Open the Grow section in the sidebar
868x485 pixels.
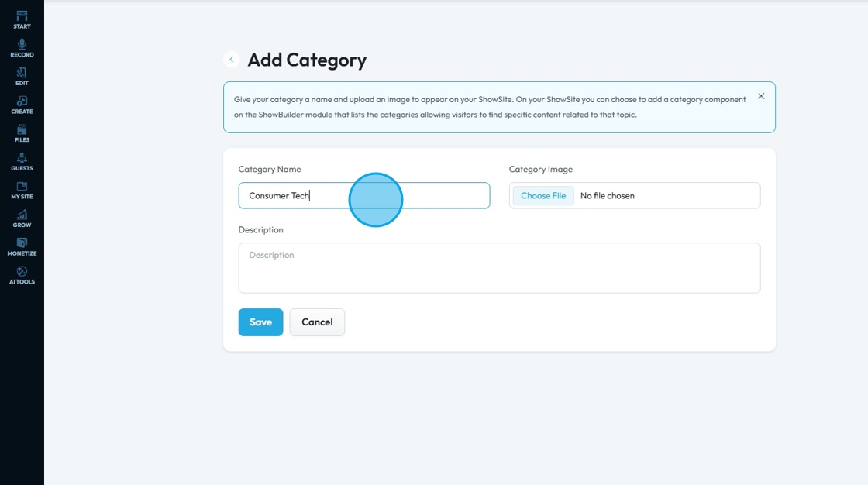pos(22,218)
